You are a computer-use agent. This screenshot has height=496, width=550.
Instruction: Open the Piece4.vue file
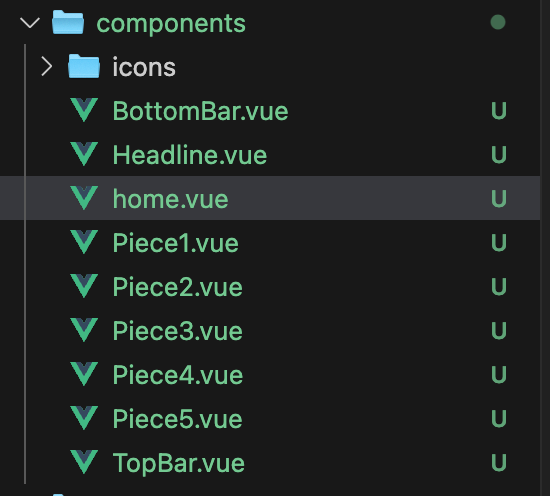tap(178, 375)
